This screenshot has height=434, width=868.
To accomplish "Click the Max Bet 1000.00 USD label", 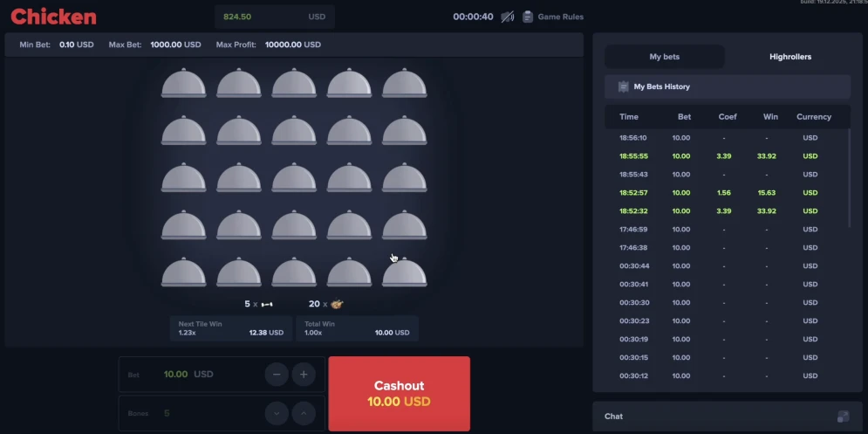I will coord(155,45).
